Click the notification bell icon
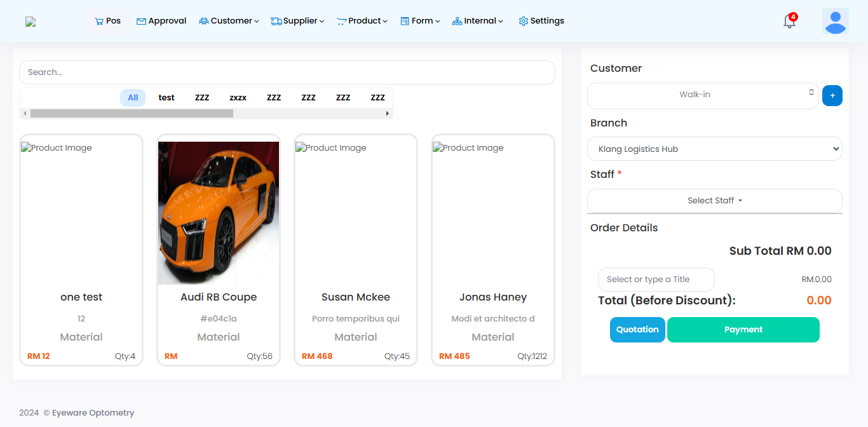 pos(789,22)
